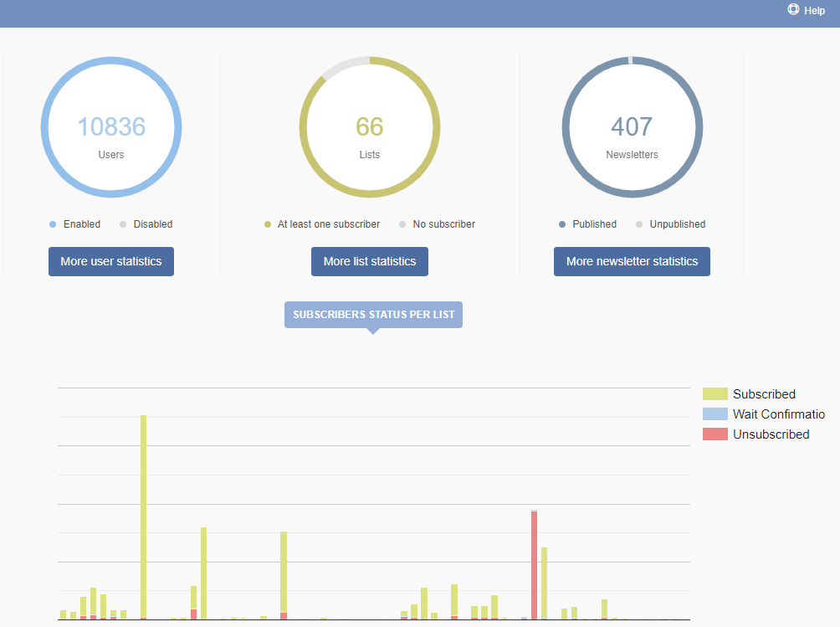Toggle At least one subscriber legend dot

click(x=268, y=224)
